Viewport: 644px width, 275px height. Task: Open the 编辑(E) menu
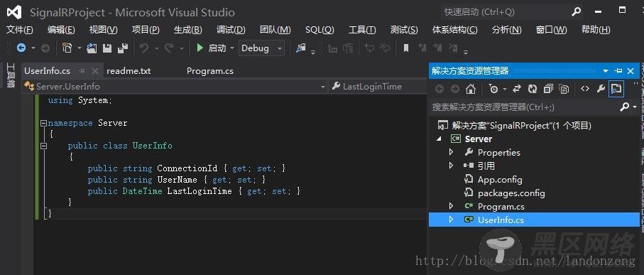pyautogui.click(x=61, y=30)
